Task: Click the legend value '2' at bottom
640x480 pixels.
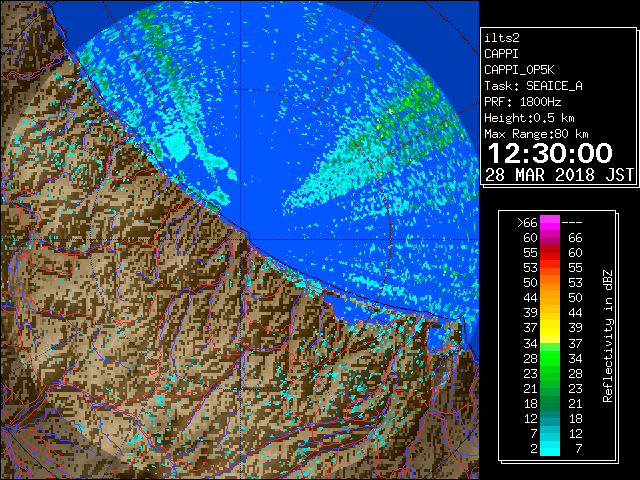Action: coord(533,449)
